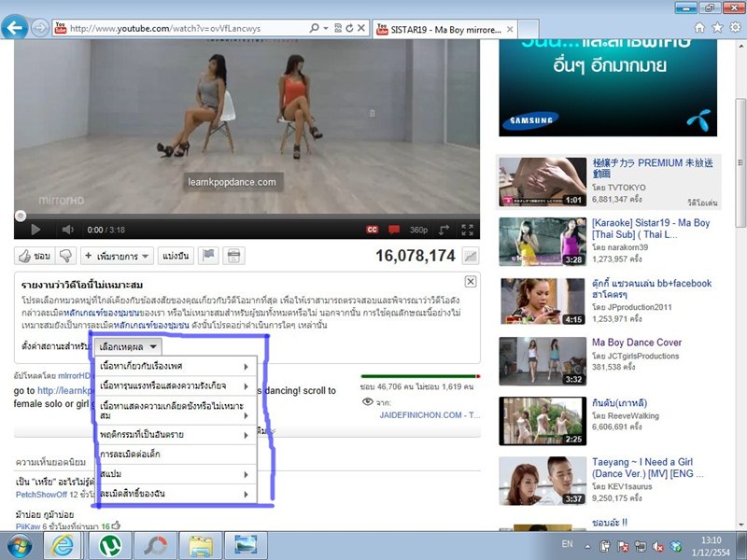Close the SISTAR19 tab with its X
The width and height of the screenshot is (747, 560).
click(509, 30)
